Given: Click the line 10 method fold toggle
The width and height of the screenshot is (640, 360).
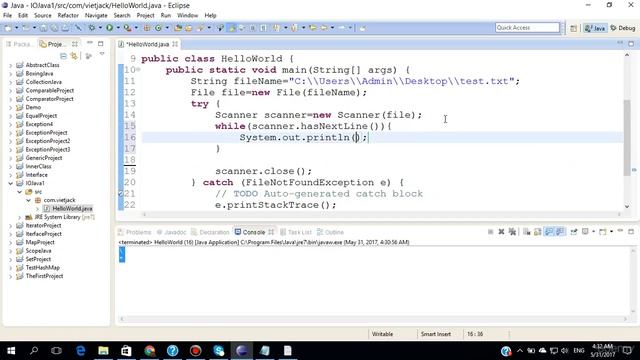Looking at the screenshot, I should (x=138, y=69).
